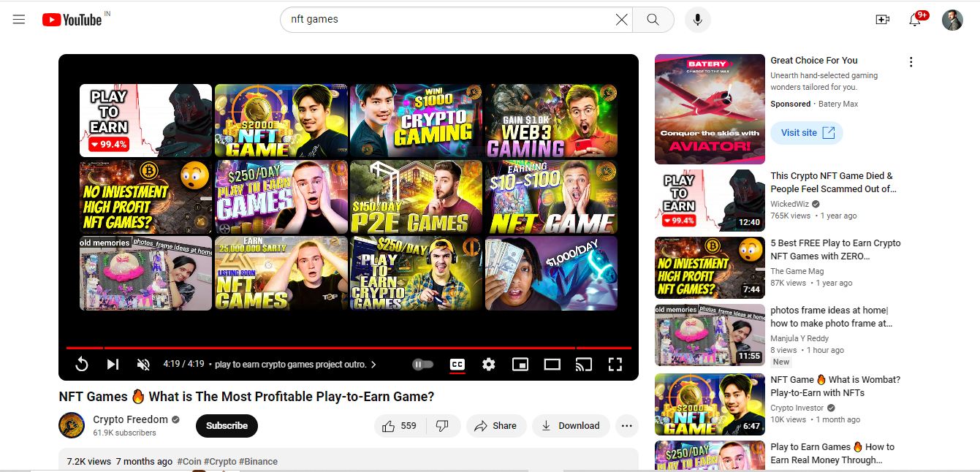Open the #Coin hashtag
The height and width of the screenshot is (472, 980).
(189, 462)
